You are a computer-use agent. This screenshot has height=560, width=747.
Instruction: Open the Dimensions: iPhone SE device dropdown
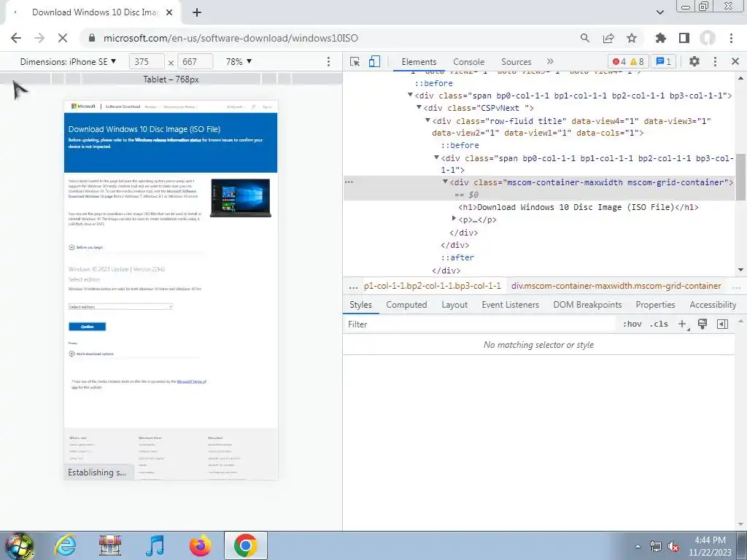tap(68, 62)
